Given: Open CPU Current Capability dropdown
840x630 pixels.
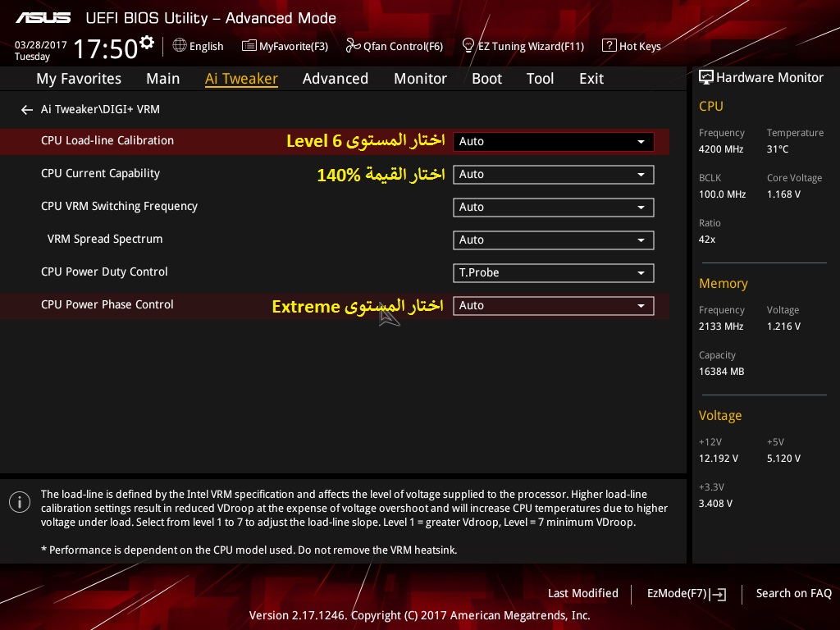Looking at the screenshot, I should coord(554,174).
